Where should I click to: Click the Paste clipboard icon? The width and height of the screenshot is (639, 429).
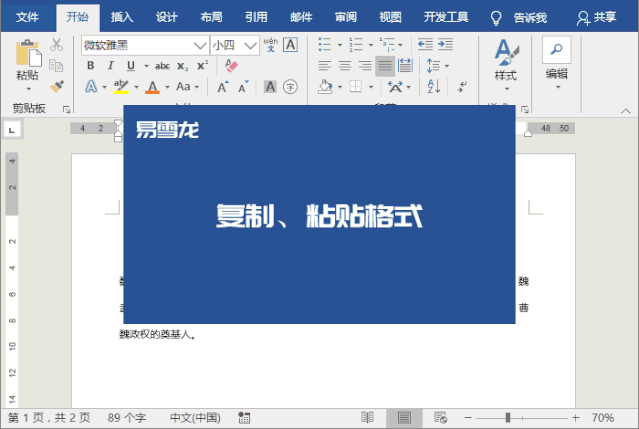coord(28,53)
